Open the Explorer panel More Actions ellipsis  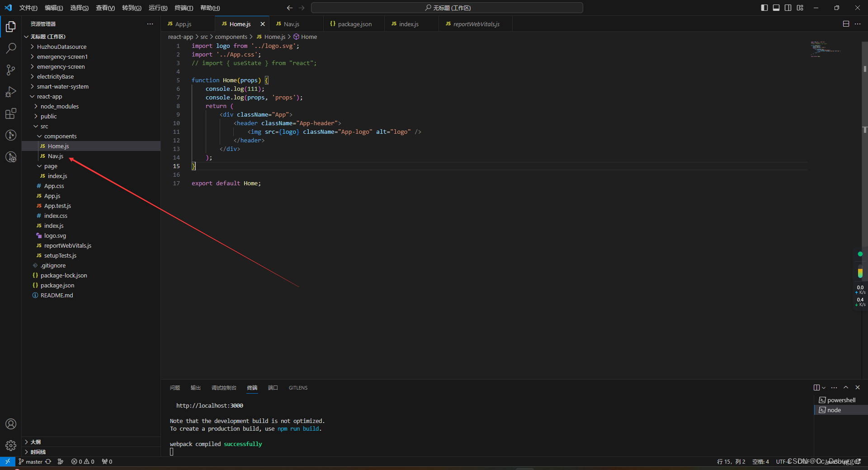pyautogui.click(x=150, y=24)
